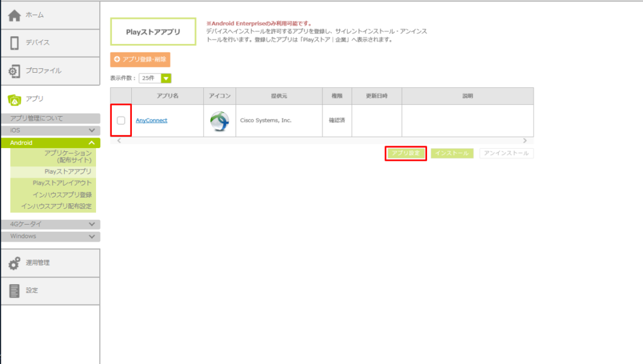The image size is (643, 364).
Task: Click the 設定 document icon
Action: pyautogui.click(x=15, y=291)
